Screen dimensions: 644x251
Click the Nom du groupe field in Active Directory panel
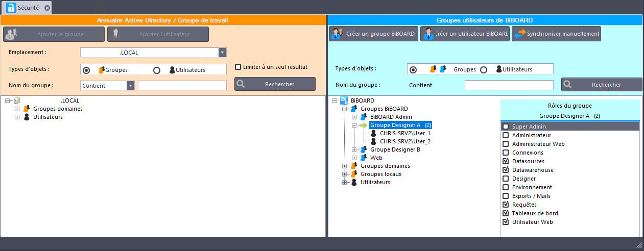pos(182,86)
